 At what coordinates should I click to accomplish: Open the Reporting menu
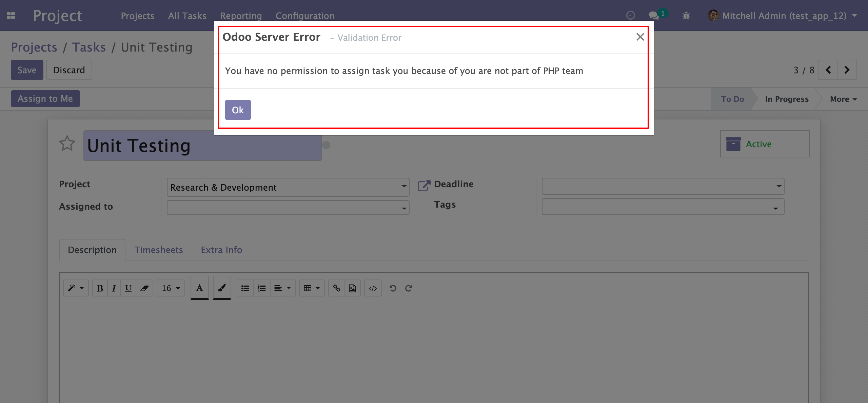click(241, 16)
